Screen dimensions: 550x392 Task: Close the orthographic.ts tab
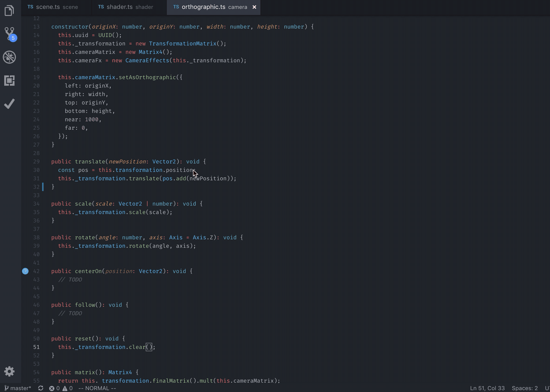click(254, 7)
